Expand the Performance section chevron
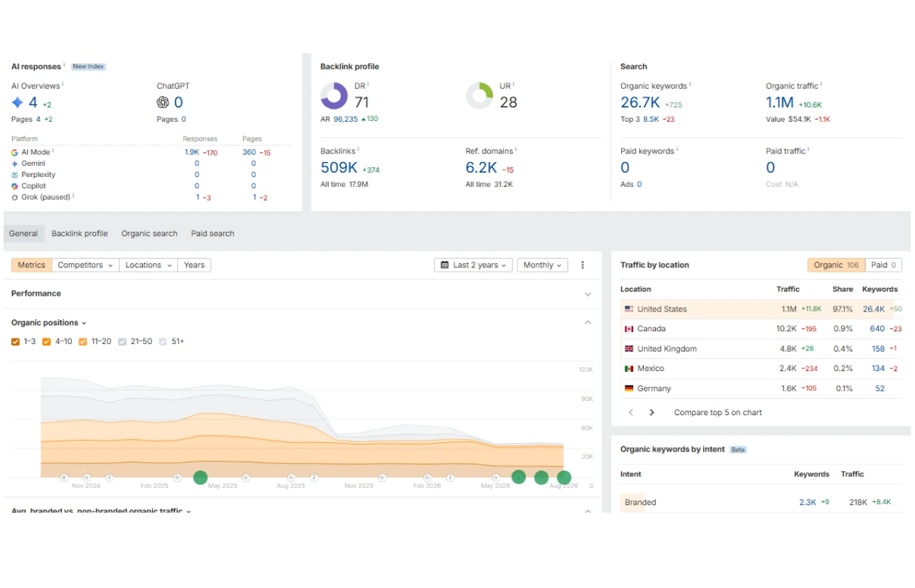The width and height of the screenshot is (915, 588). pyautogui.click(x=588, y=294)
